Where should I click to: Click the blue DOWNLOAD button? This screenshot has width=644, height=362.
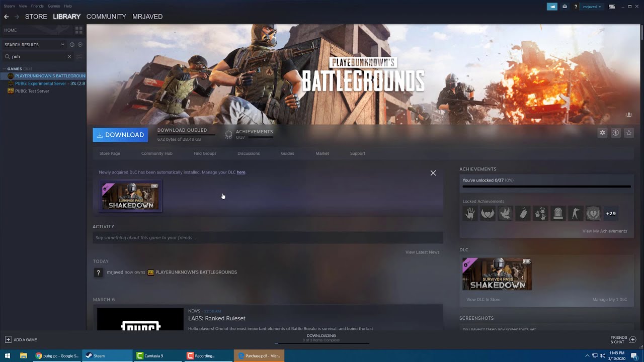tap(120, 135)
